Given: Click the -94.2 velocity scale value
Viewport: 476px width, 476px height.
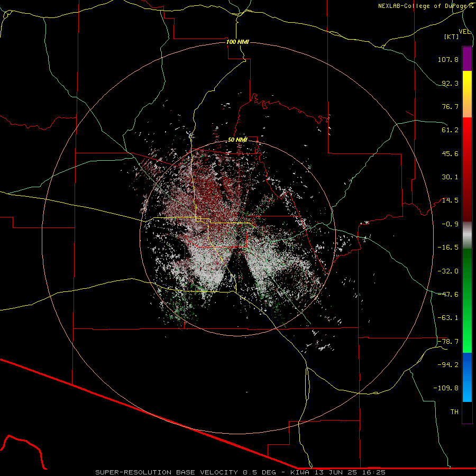Looking at the screenshot, I should [x=448, y=365].
